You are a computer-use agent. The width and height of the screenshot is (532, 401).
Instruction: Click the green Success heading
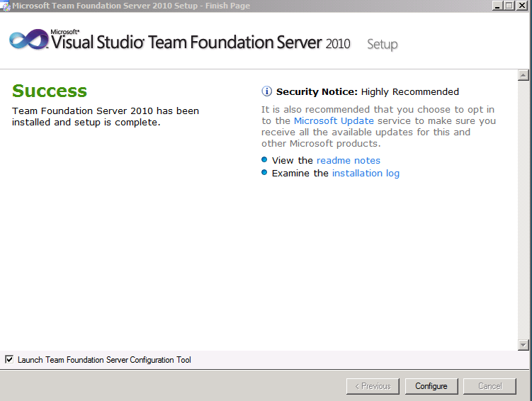[50, 91]
